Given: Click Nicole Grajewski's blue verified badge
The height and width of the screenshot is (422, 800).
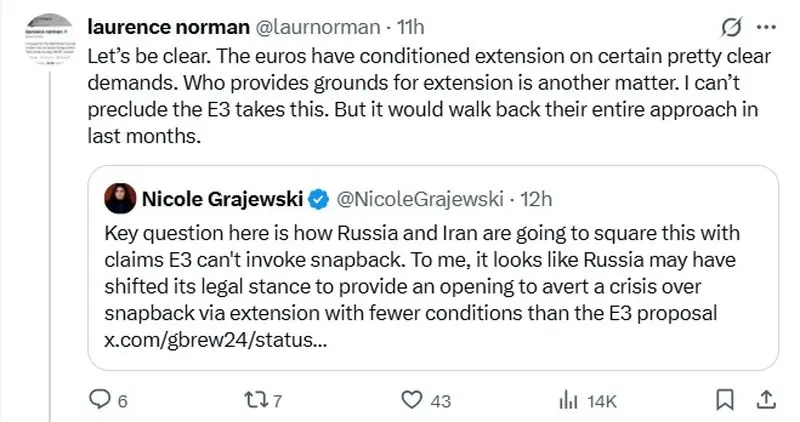Looking at the screenshot, I should 318,199.
